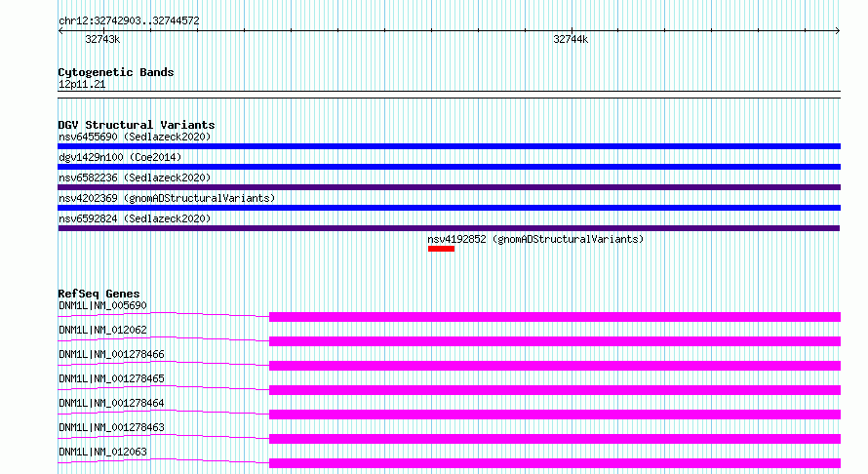Click the left arrow of the ruler
The height and width of the screenshot is (474, 868).
point(60,31)
